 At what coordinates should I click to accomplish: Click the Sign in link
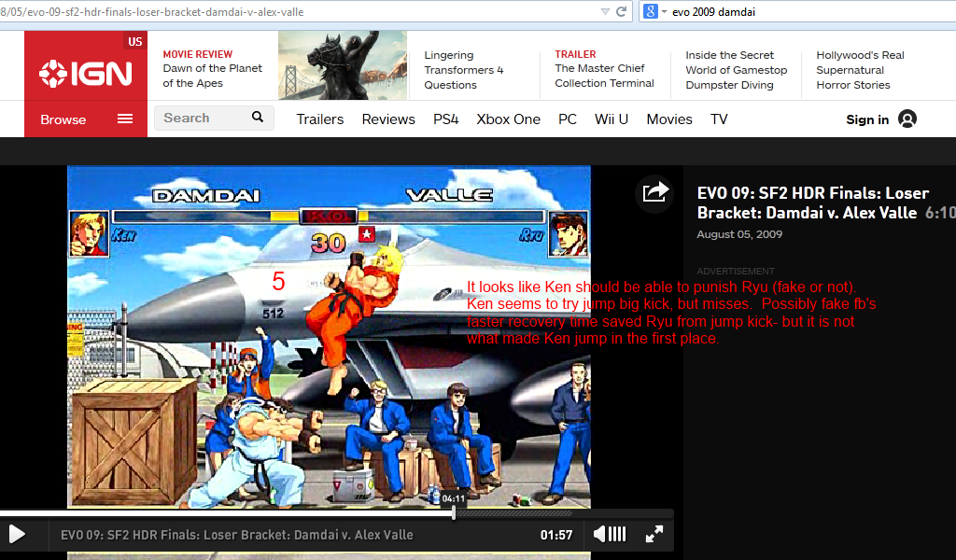(867, 119)
